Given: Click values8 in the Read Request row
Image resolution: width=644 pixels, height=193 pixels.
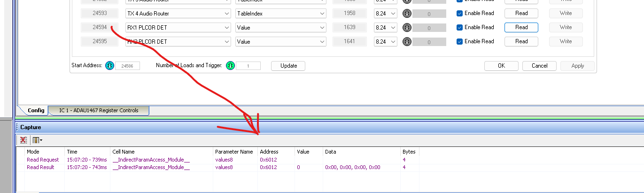Looking at the screenshot, I should point(224,160).
